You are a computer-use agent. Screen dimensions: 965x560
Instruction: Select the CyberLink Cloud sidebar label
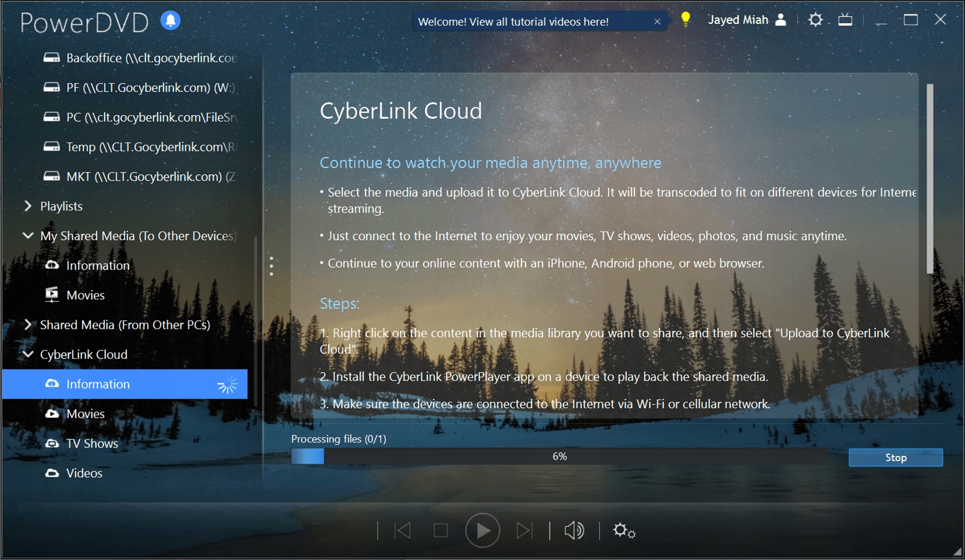click(x=84, y=354)
